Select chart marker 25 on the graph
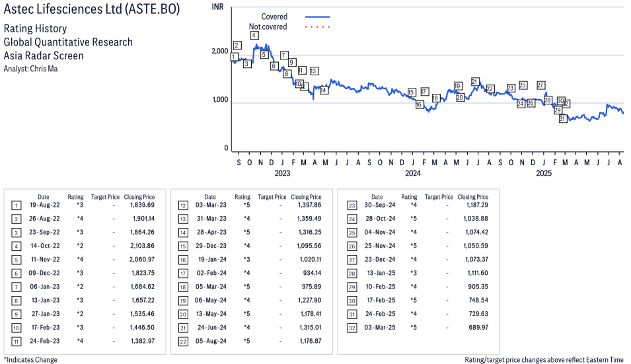Viewport: 631px width, 364px height. 523,85
